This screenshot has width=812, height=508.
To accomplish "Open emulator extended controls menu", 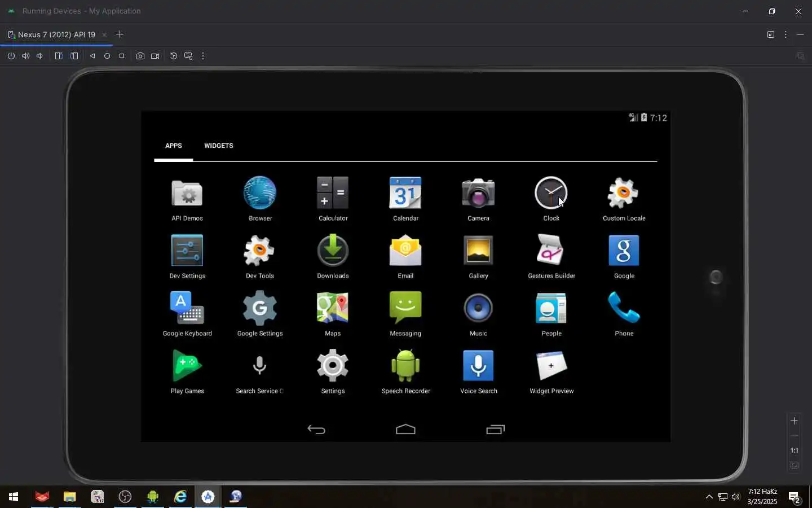I will coord(203,56).
